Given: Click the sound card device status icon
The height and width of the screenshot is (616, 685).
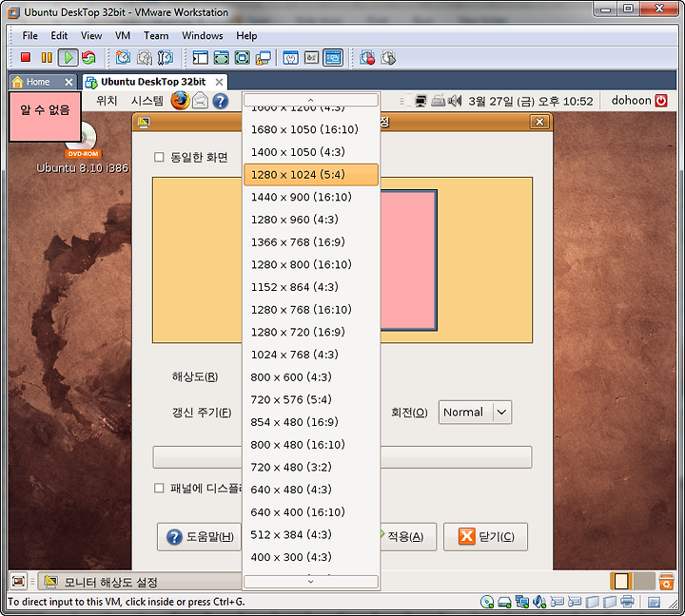Looking at the screenshot, I should click(x=539, y=602).
